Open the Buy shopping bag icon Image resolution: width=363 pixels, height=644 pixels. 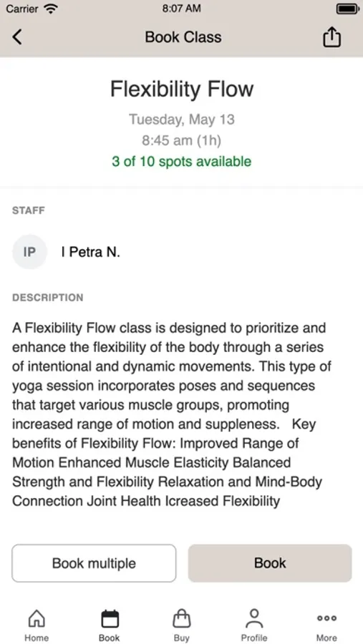(x=181, y=618)
